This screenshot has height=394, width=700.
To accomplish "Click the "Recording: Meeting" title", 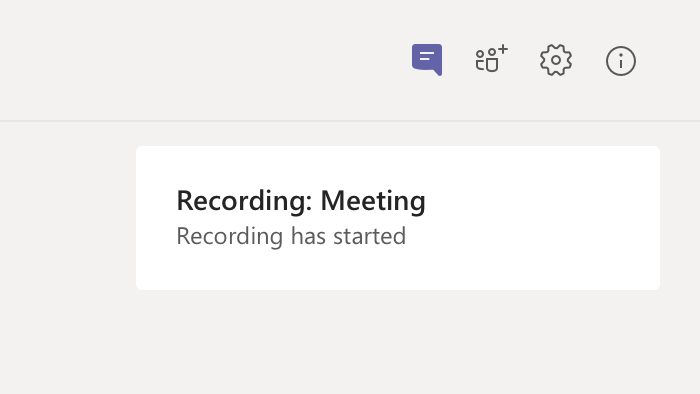I will click(301, 201).
